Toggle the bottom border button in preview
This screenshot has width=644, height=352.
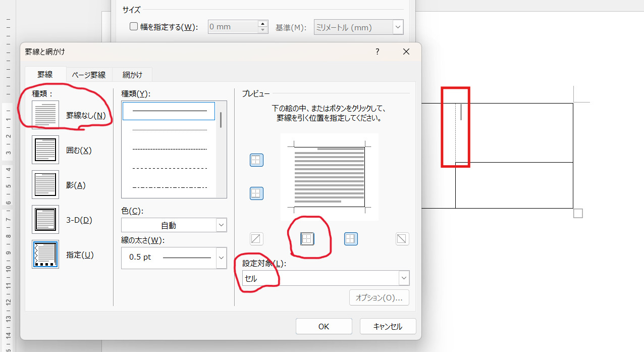[256, 193]
